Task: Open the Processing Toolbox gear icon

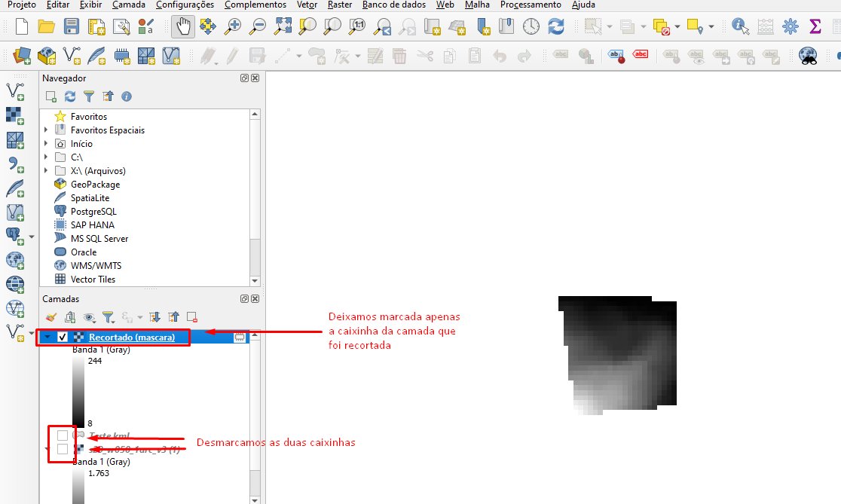Action: [x=790, y=26]
